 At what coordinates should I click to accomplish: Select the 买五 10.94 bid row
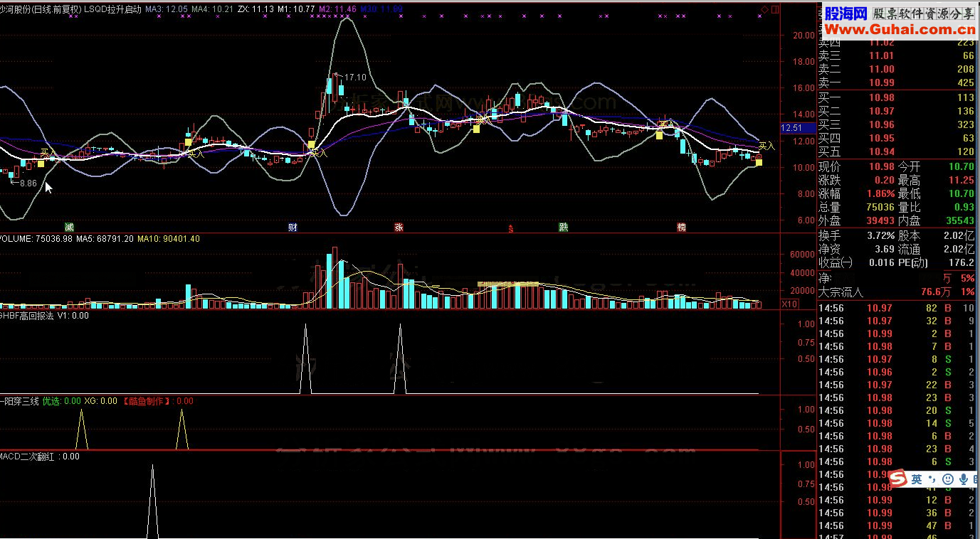pos(898,151)
